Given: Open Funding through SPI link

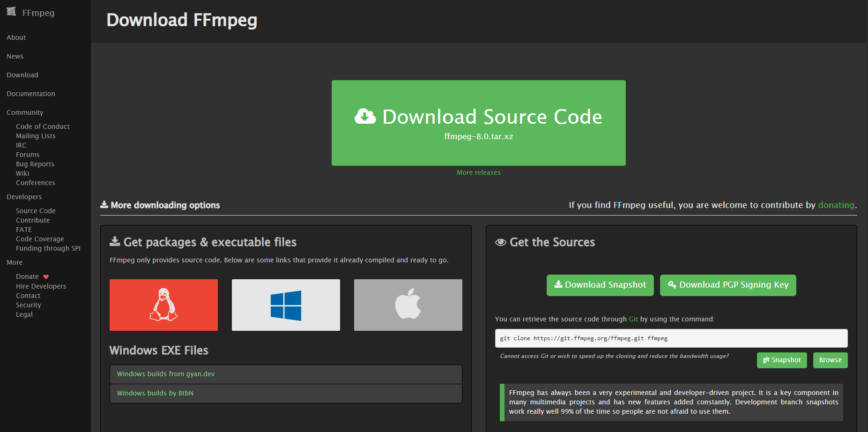Looking at the screenshot, I should (48, 248).
